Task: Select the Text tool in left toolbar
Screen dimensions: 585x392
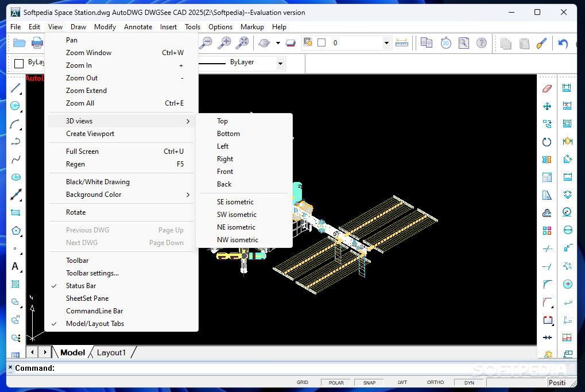Action: 16,266
